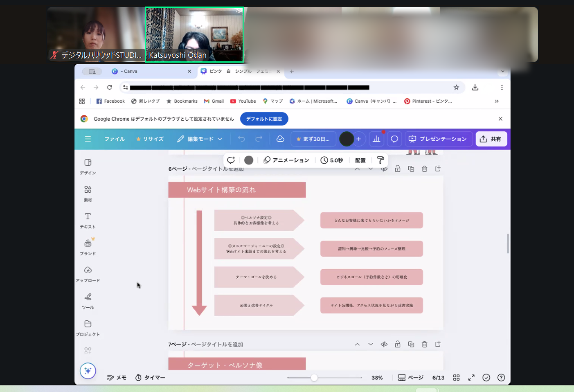Image resolution: width=574 pixels, height=392 pixels.
Task: Click the Webサイト構築の流れ slide title
Action: 221,190
